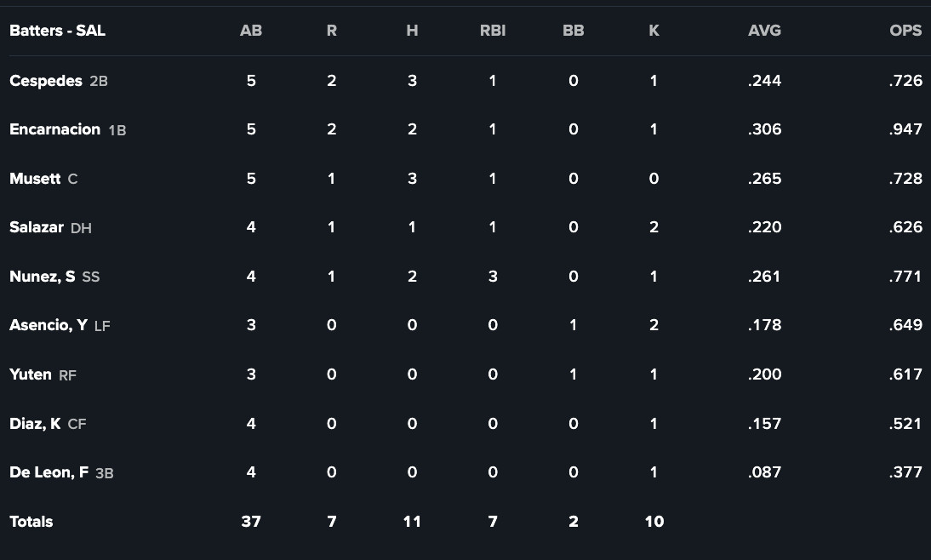Screen dimensions: 931x560
Task: Select the RBI column header
Action: click(493, 31)
